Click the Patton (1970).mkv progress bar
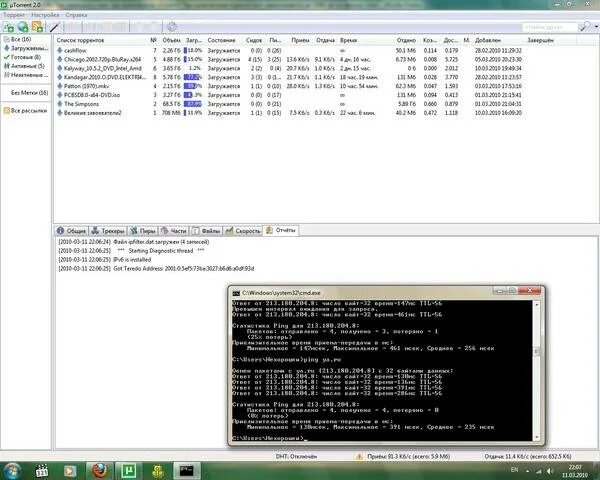 click(x=193, y=86)
